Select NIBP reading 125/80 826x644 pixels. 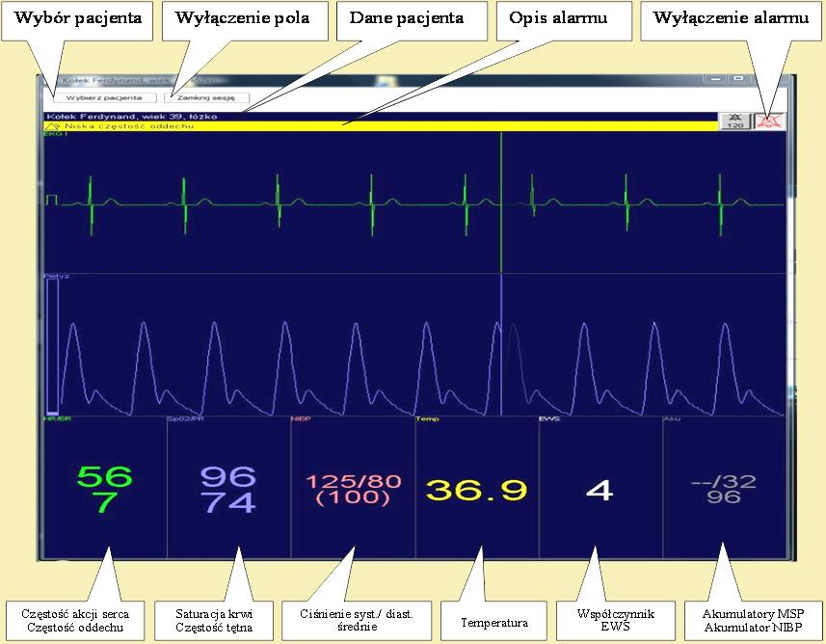tap(354, 481)
